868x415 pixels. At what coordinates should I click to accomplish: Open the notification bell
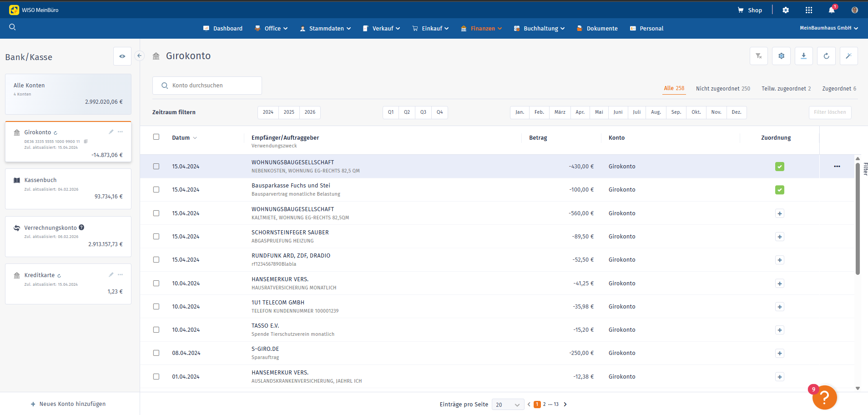pyautogui.click(x=832, y=10)
